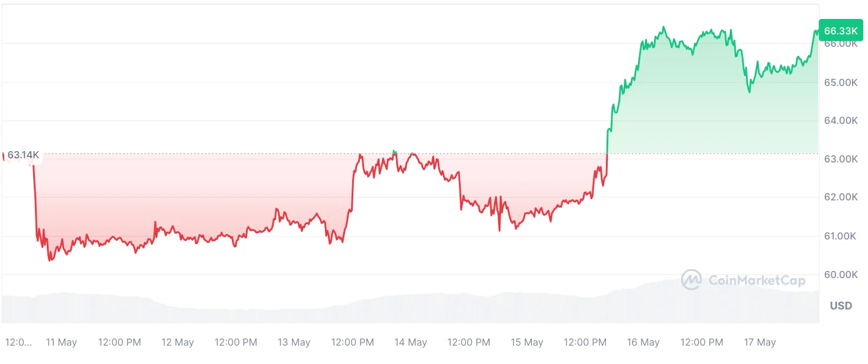Click 12:00 PM label between 13 May and 14 May
Image resolution: width=868 pixels, height=364 pixels.
point(352,343)
